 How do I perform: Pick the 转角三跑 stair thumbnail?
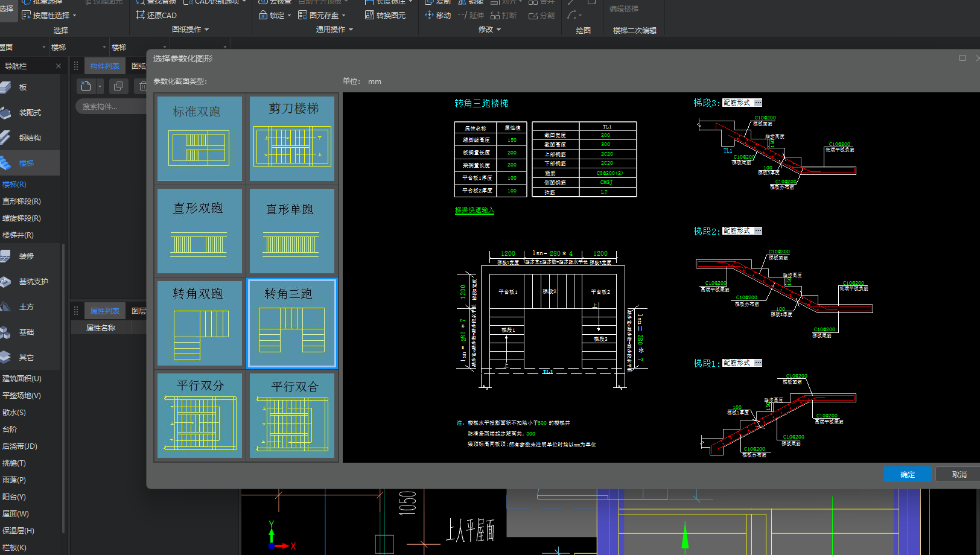(292, 323)
